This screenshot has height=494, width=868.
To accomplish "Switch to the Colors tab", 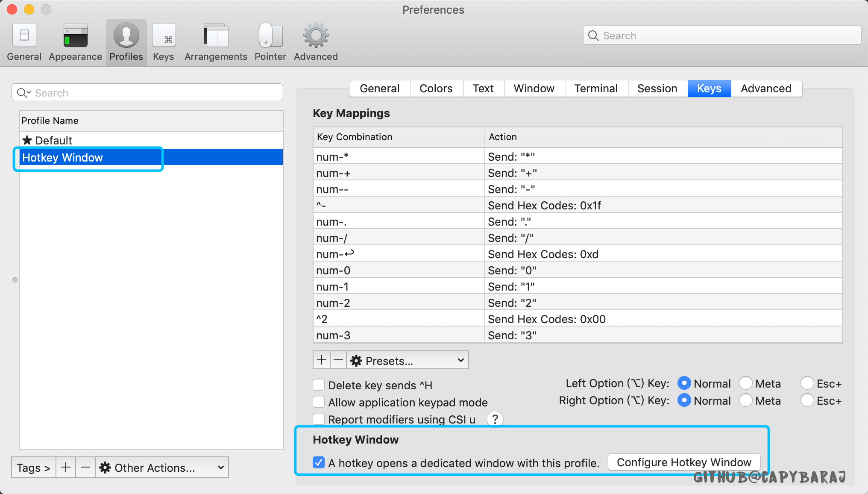I will pos(436,88).
